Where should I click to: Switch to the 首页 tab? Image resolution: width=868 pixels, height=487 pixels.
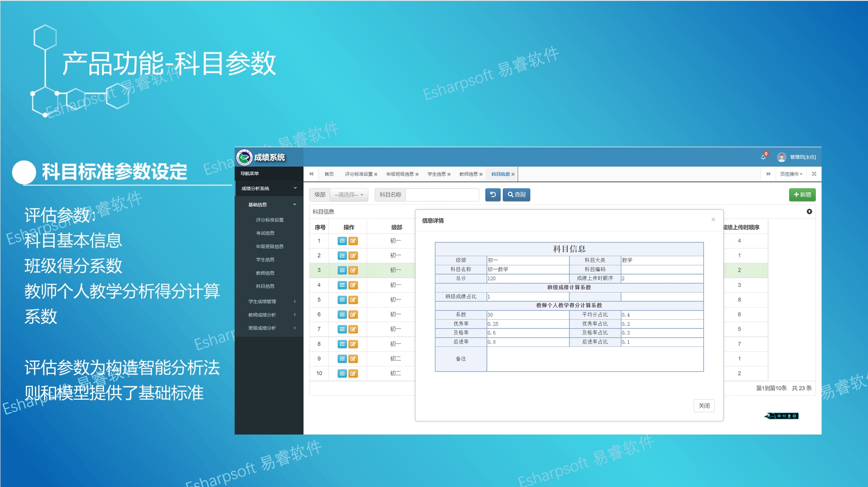click(329, 174)
